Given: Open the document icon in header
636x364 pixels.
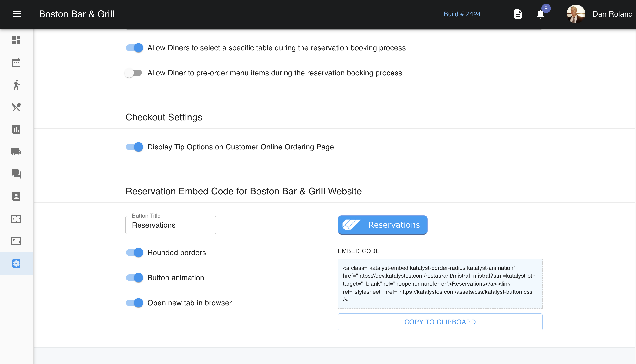Looking at the screenshot, I should pos(518,14).
